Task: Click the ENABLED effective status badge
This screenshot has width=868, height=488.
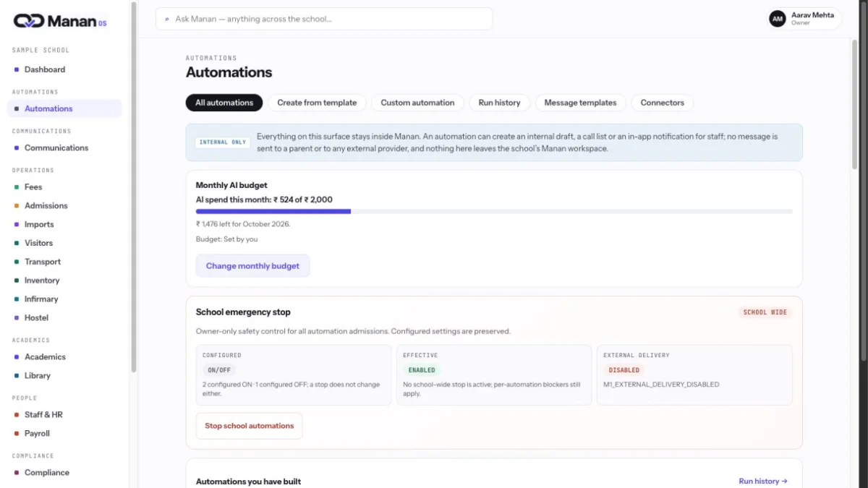Action: pos(422,370)
